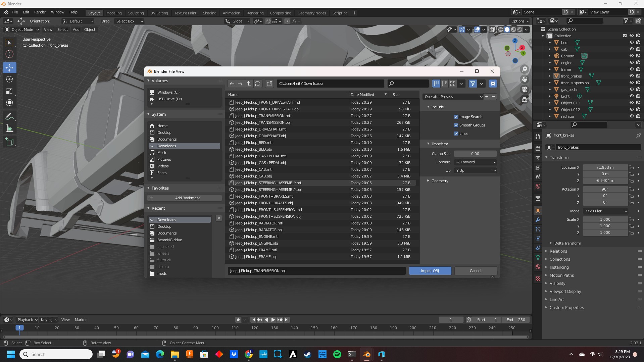
Task: Click the file name input field
Action: [x=316, y=271]
